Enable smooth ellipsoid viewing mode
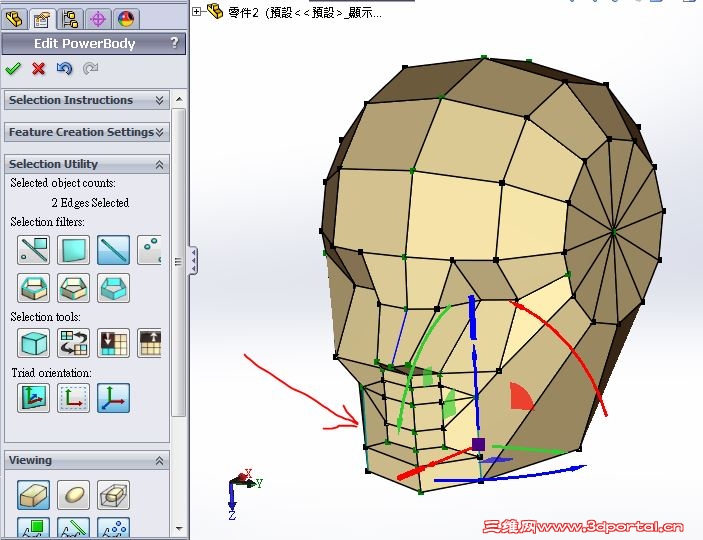Screen dimensions: 703x540 [x=74, y=495]
